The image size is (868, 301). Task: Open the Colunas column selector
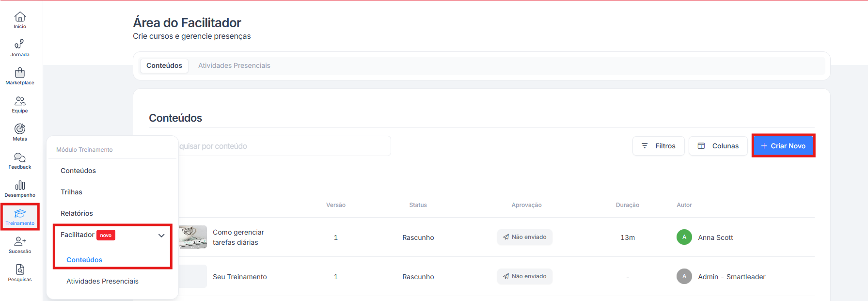point(718,146)
